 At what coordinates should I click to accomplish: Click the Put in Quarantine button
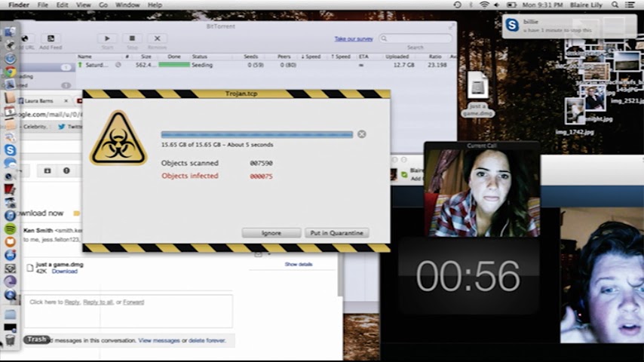click(x=337, y=233)
